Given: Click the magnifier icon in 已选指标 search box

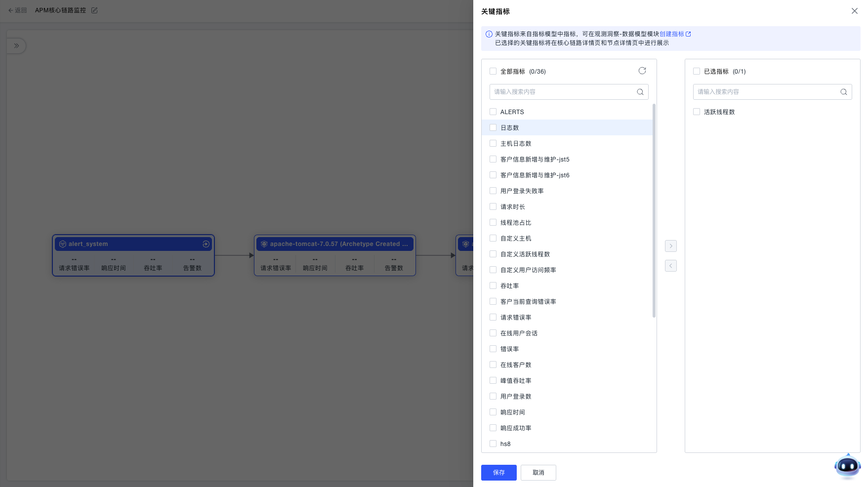Looking at the screenshot, I should pyautogui.click(x=843, y=92).
